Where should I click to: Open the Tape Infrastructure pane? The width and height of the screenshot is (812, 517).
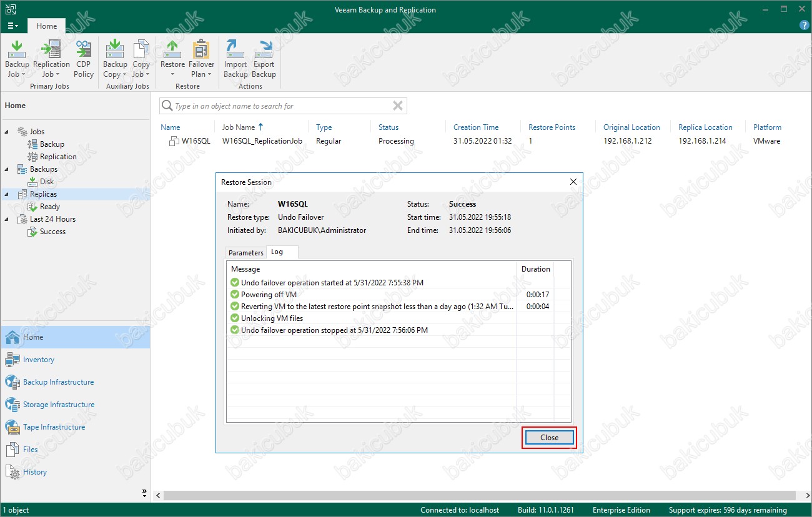(x=75, y=427)
